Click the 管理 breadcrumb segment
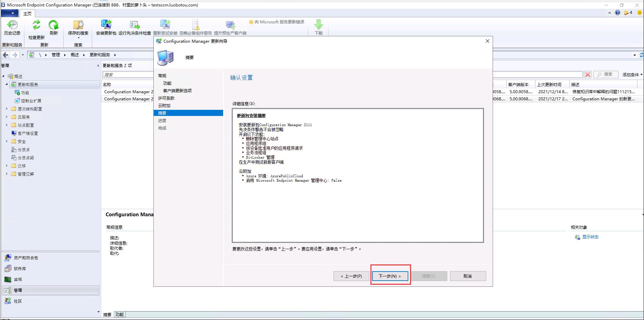The image size is (644, 320). [56, 55]
